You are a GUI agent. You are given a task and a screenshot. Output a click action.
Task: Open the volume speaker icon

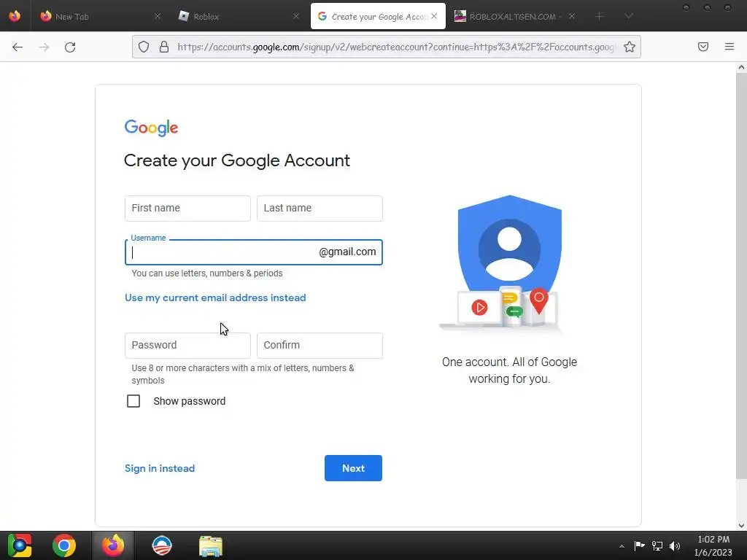(x=675, y=545)
